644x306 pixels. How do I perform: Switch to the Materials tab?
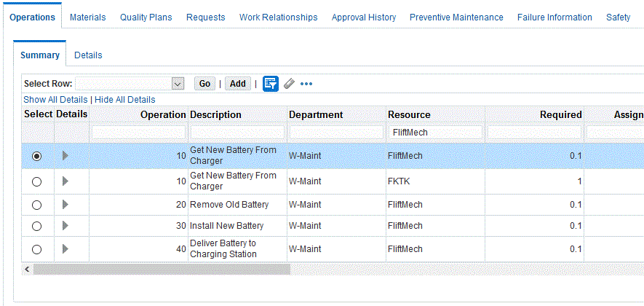tap(87, 17)
